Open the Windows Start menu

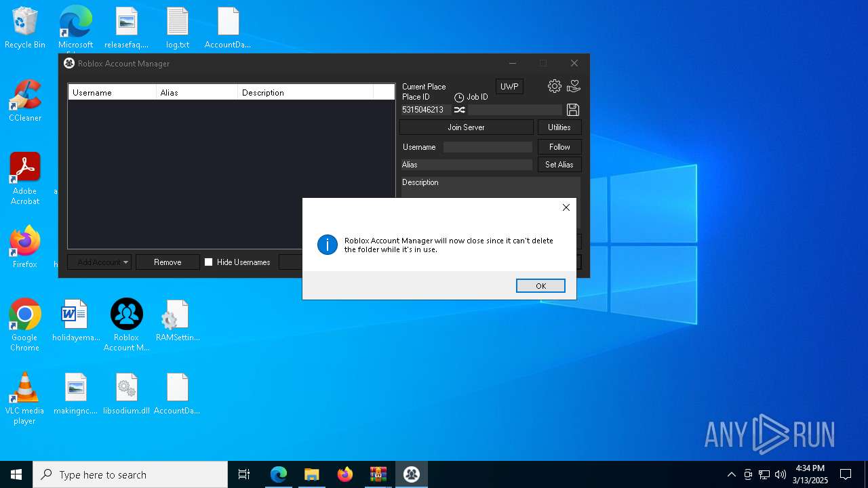[x=16, y=474]
